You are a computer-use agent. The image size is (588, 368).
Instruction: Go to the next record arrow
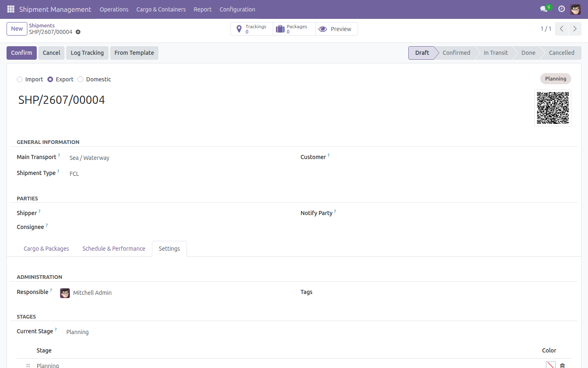(575, 29)
